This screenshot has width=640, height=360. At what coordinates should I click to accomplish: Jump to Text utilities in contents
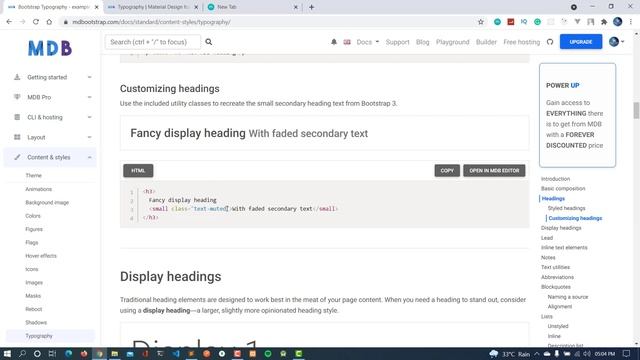pos(555,267)
